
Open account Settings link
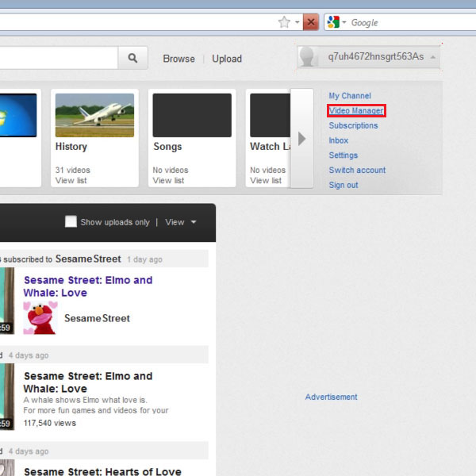[344, 155]
